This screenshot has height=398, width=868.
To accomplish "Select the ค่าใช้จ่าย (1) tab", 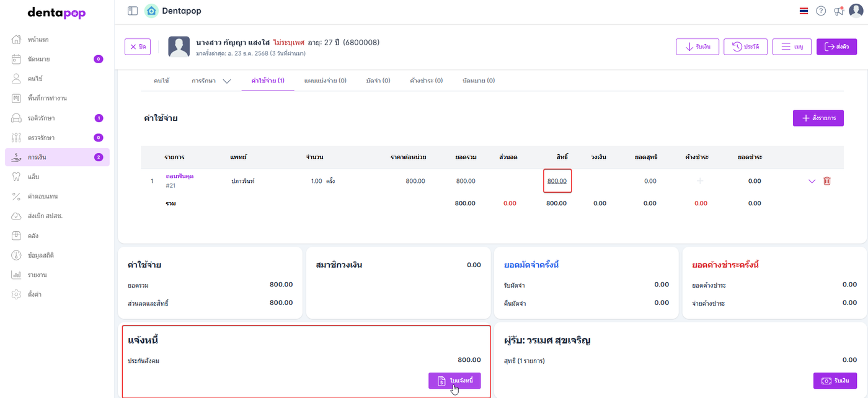I will (268, 81).
